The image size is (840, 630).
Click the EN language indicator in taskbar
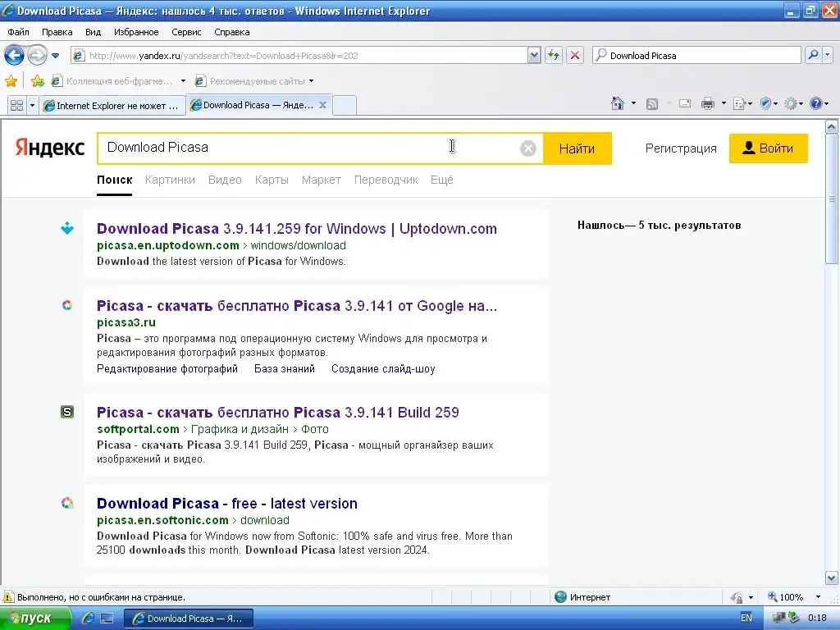(746, 618)
